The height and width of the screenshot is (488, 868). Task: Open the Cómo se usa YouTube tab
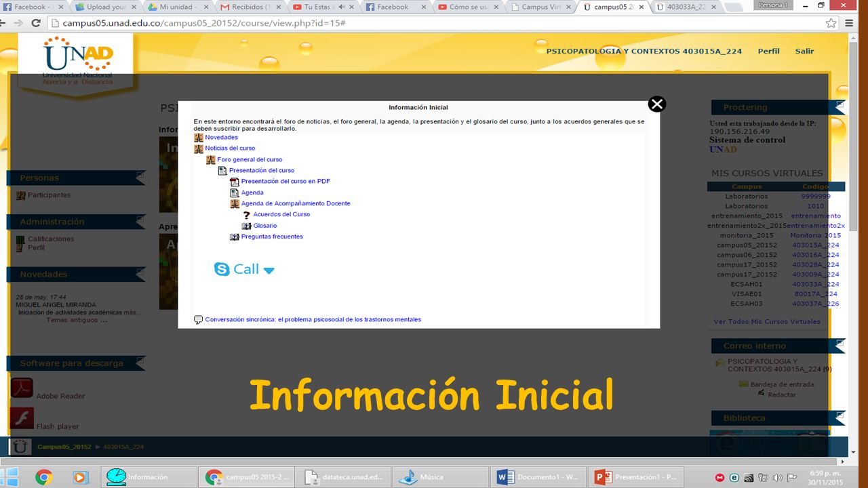coord(468,7)
